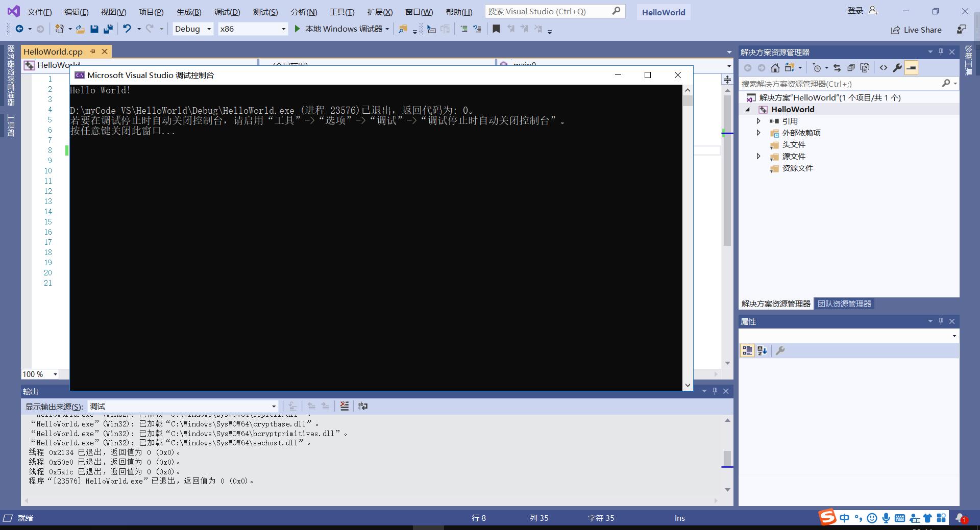
Task: Expand the 外部依赖项 tree node
Action: pyautogui.click(x=758, y=133)
